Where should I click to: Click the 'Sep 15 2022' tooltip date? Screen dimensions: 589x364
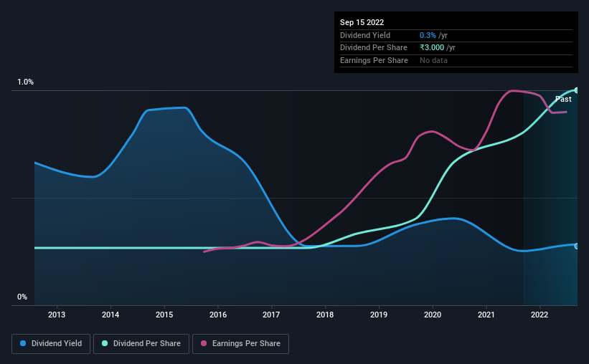pos(362,22)
